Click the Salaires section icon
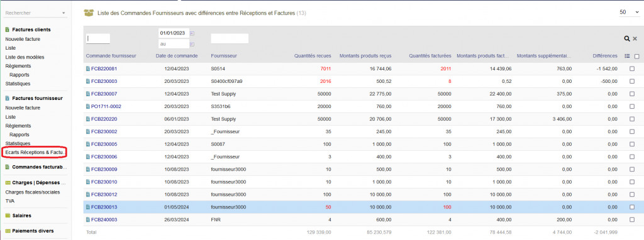The width and height of the screenshot is (644, 240). point(8,215)
